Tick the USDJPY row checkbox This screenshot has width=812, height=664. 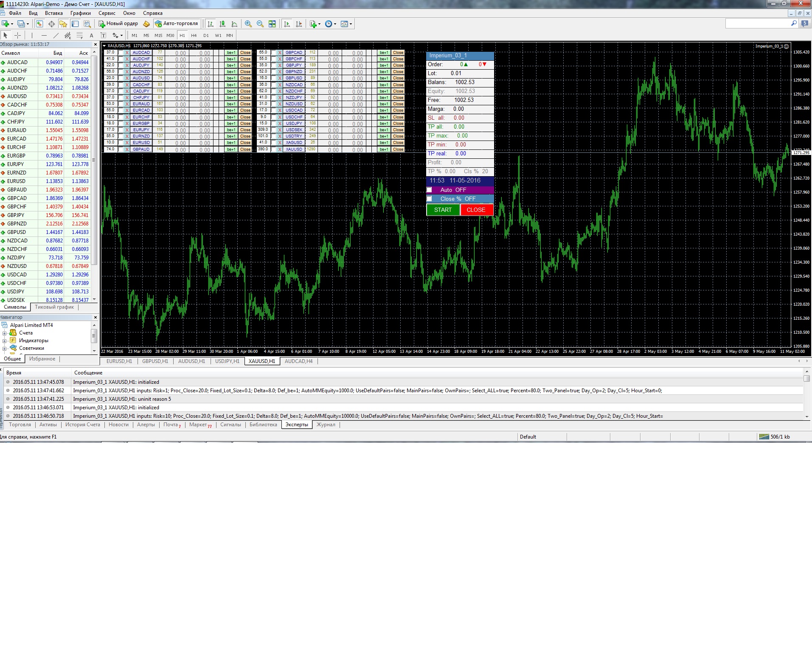(274, 124)
